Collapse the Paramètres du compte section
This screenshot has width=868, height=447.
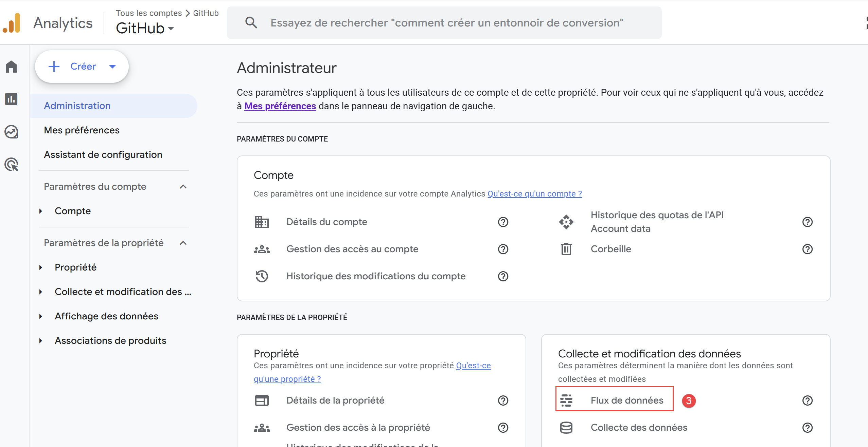[183, 187]
